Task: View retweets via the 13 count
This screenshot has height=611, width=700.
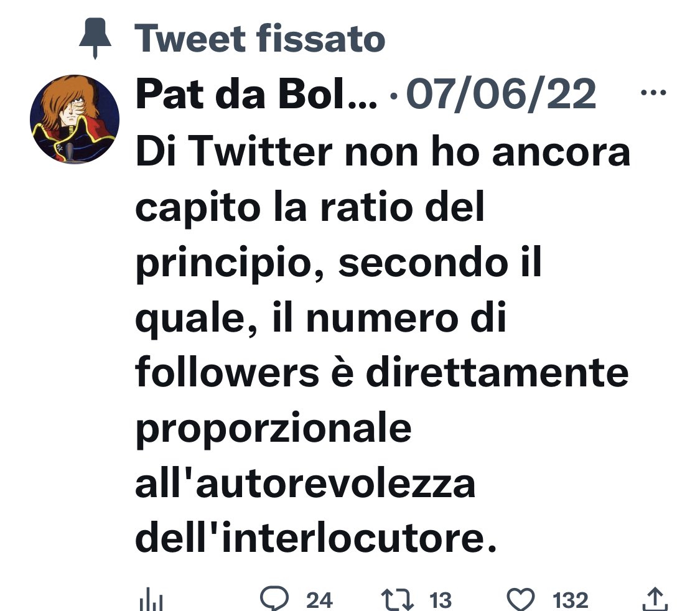Action: (440, 600)
